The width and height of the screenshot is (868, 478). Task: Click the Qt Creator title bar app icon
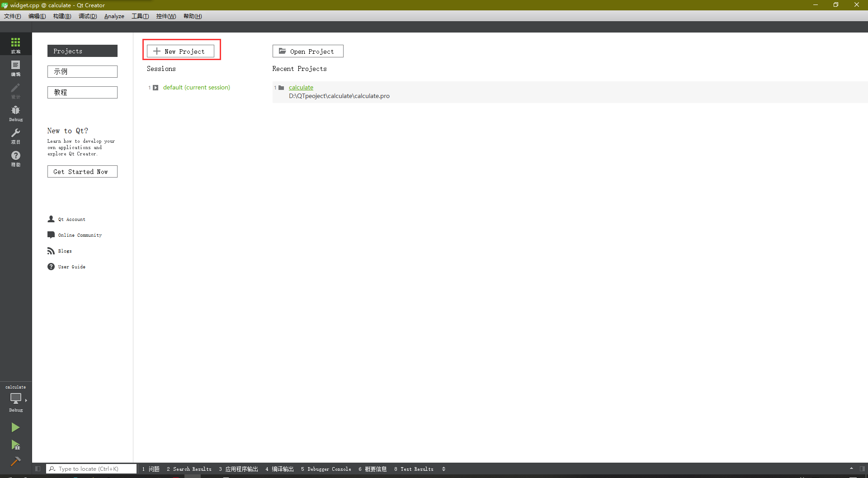[5, 5]
